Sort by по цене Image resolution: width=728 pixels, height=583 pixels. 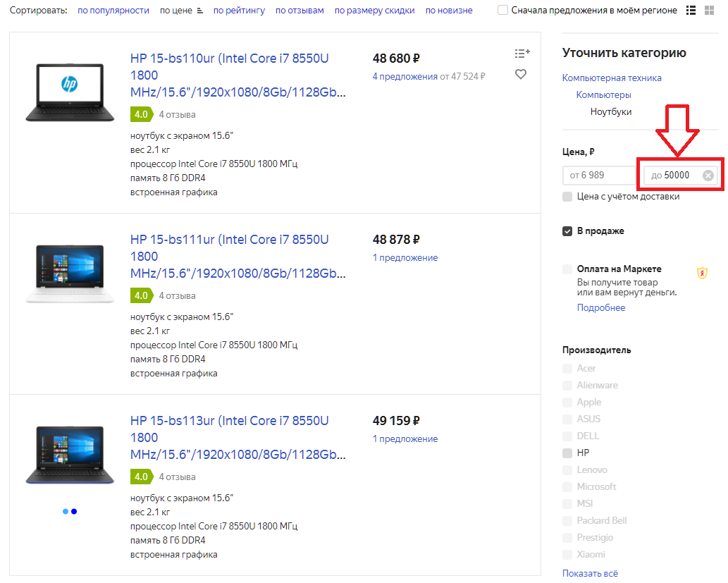coord(176,10)
